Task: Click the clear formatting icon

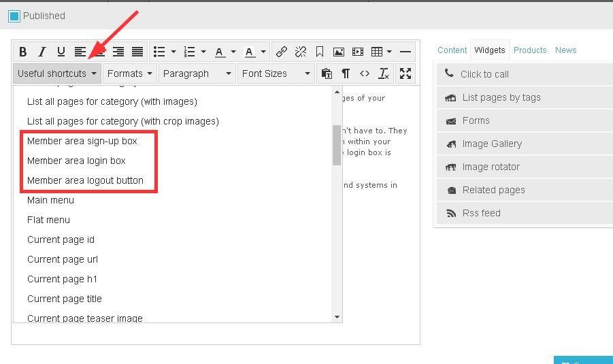Action: click(384, 73)
